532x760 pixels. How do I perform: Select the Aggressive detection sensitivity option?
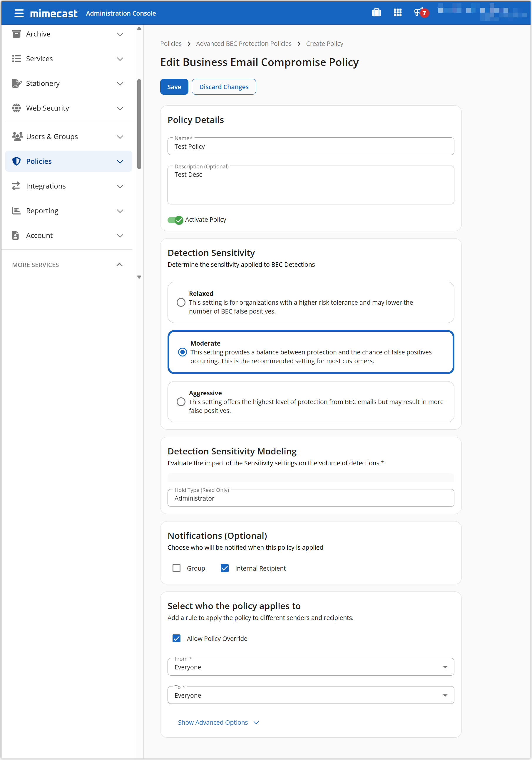click(181, 401)
